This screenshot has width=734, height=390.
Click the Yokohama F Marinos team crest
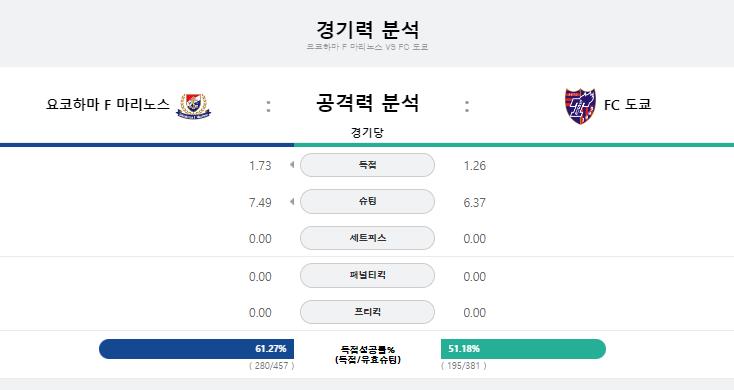click(x=193, y=106)
